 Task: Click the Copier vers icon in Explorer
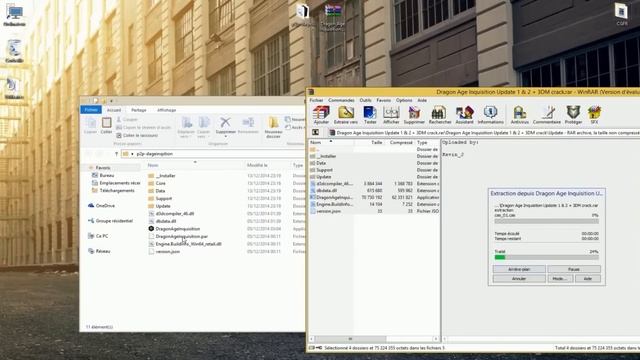coord(203,127)
